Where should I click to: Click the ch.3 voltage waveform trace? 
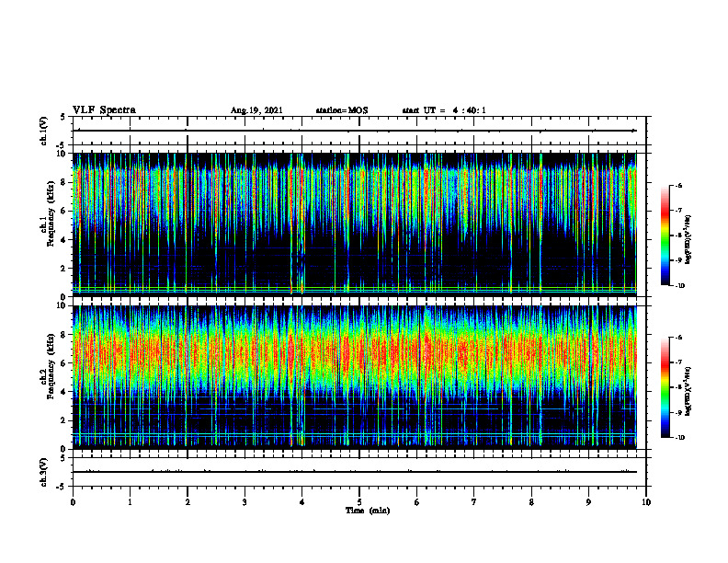click(354, 472)
